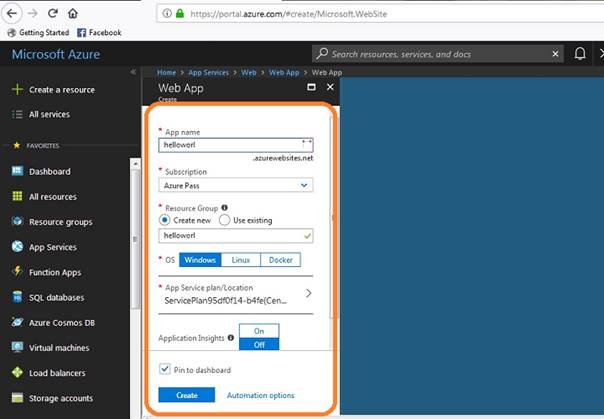Open Load balancers diamond icon

click(17, 372)
